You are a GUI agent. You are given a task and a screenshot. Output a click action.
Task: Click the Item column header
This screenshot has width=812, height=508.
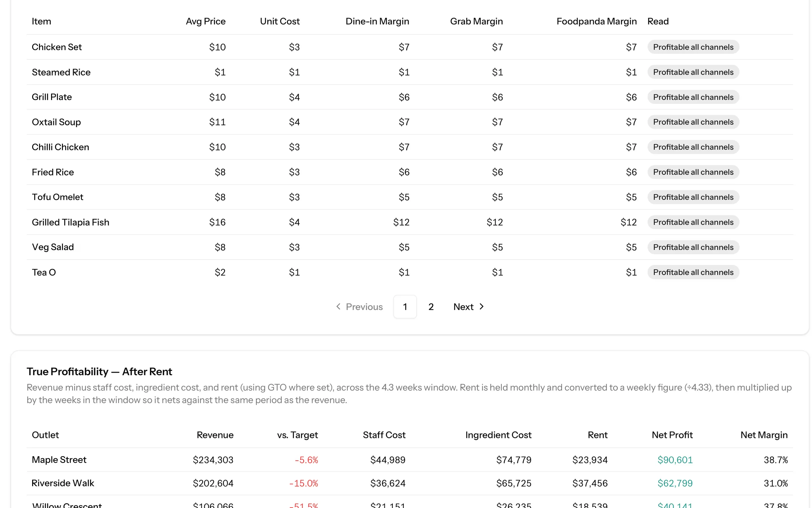42,21
